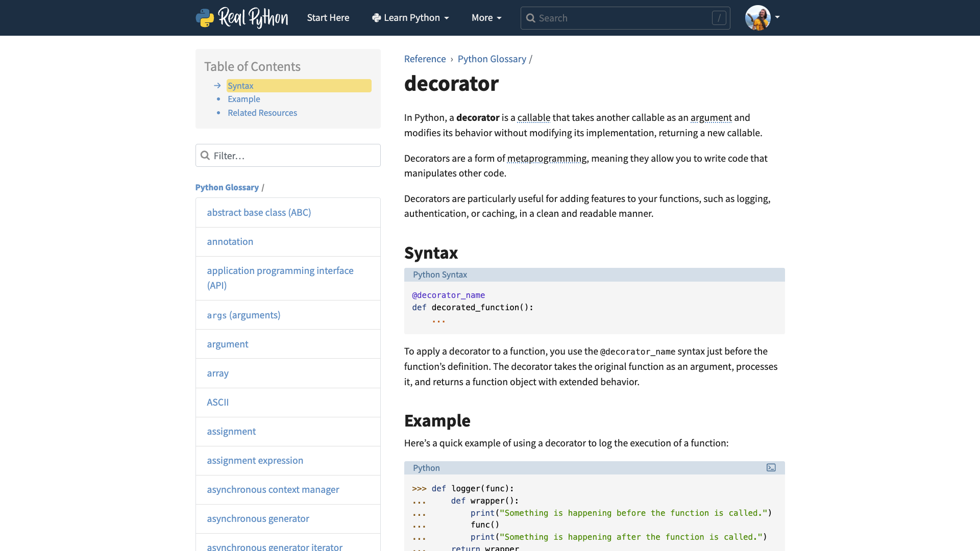The width and height of the screenshot is (980, 551).
Task: Click the callable term link
Action: tap(533, 117)
